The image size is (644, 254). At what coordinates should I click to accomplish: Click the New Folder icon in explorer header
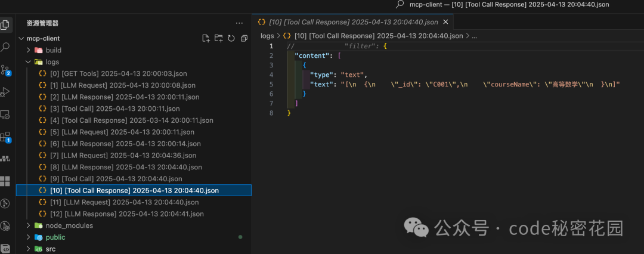tap(219, 38)
